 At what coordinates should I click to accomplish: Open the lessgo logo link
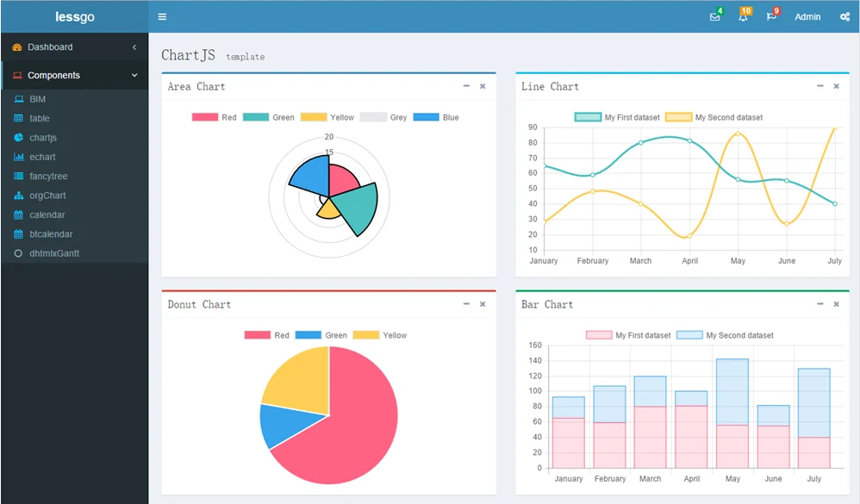pyautogui.click(x=75, y=16)
